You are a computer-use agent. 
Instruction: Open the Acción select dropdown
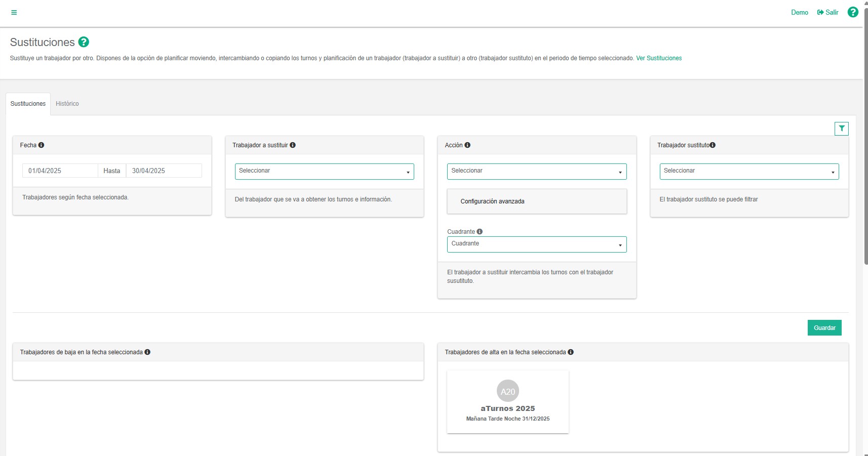pyautogui.click(x=536, y=172)
